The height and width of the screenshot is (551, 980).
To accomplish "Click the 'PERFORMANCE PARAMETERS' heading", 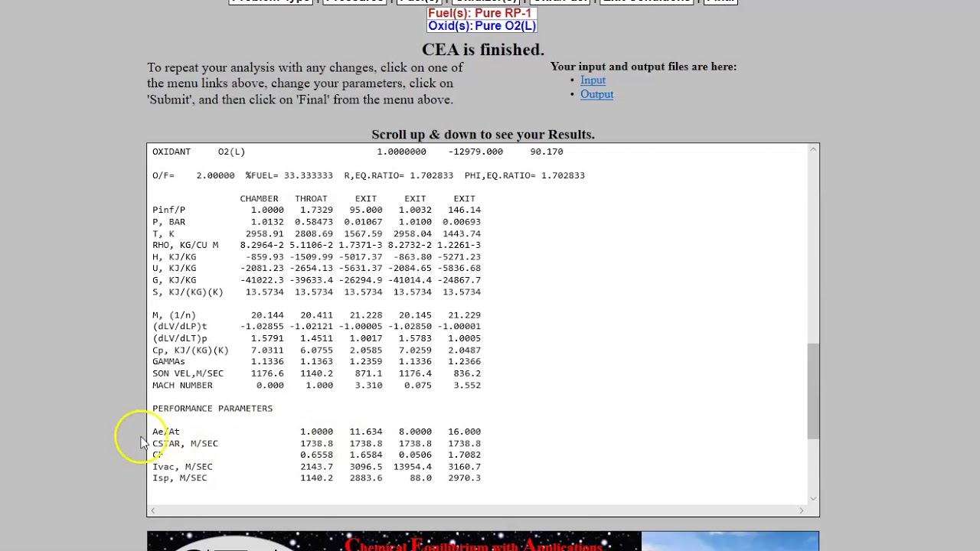I will [212, 409].
